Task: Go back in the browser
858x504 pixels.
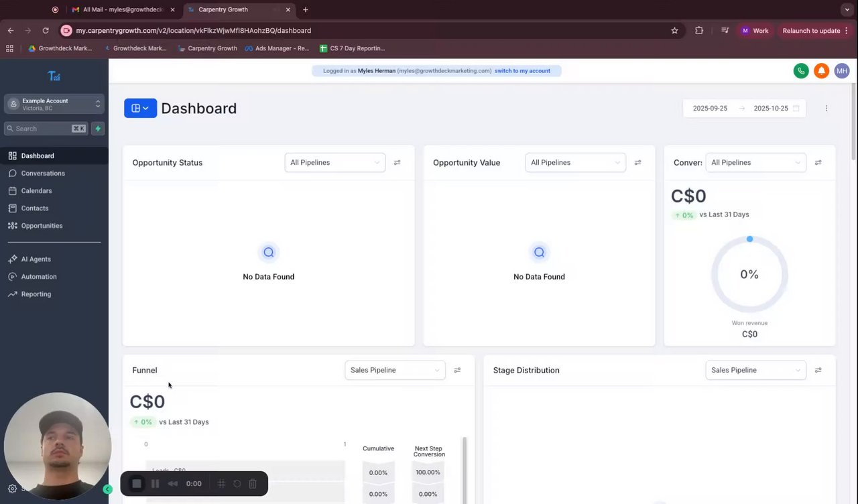Action: (11, 30)
